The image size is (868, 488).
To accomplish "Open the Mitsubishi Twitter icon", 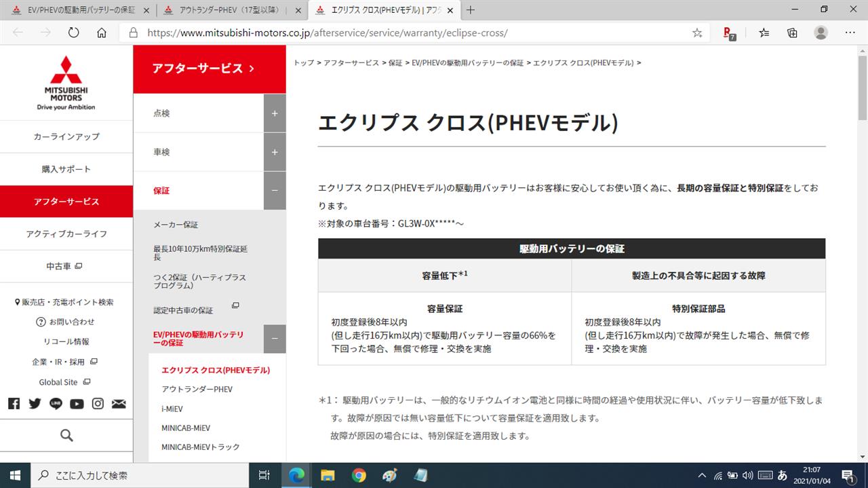I will pyautogui.click(x=35, y=404).
